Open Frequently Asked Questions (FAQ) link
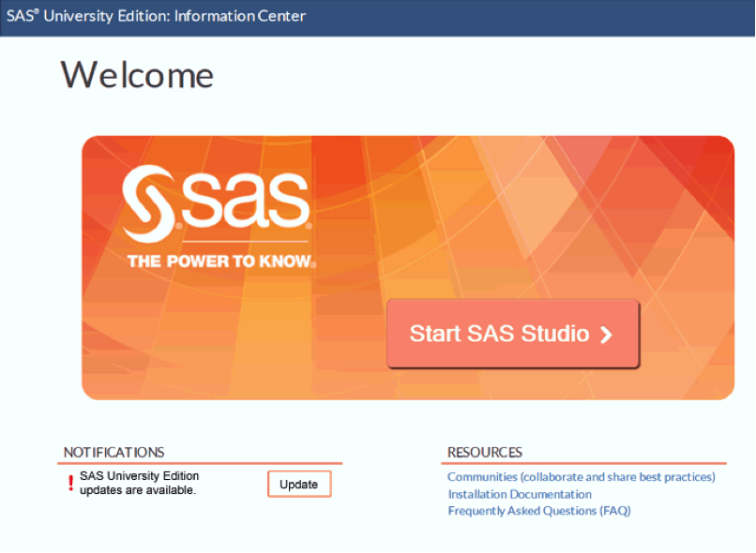 point(539,511)
